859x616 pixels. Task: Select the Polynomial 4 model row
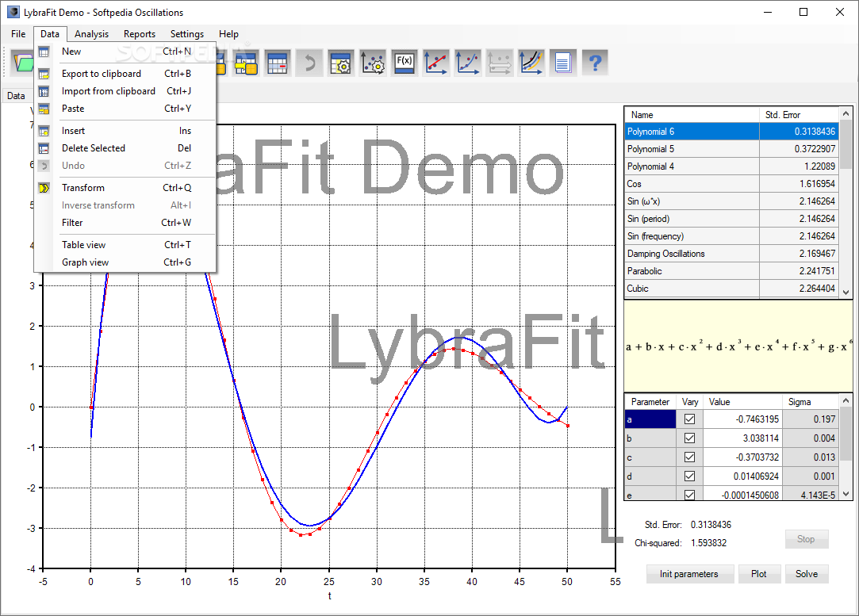coord(731,166)
